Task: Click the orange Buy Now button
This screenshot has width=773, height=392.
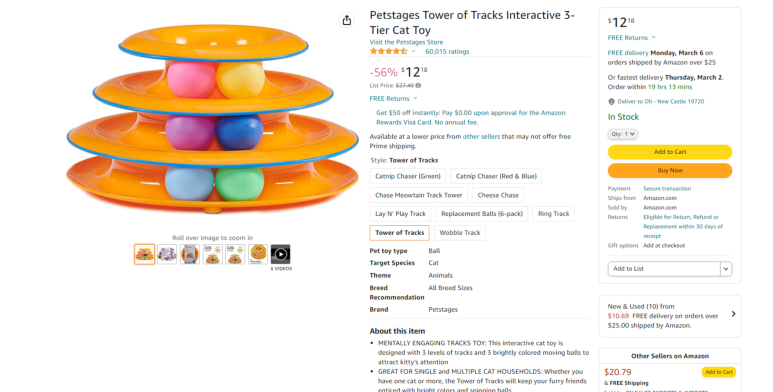Action: 669,171
